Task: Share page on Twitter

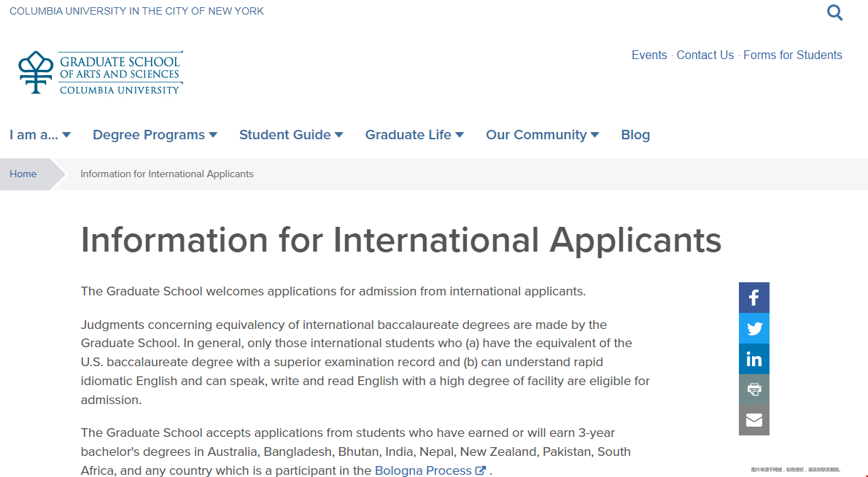Action: click(x=754, y=329)
